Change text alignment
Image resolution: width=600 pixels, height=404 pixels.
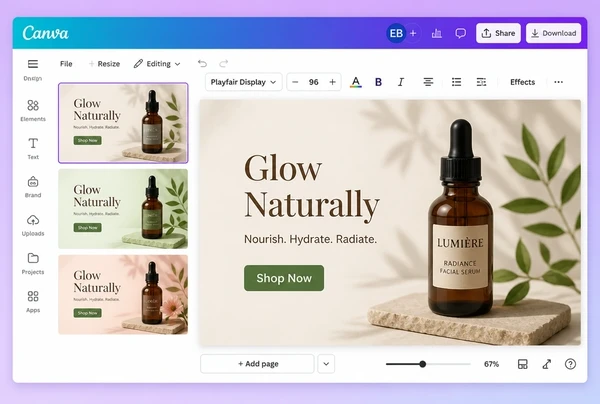pos(428,82)
